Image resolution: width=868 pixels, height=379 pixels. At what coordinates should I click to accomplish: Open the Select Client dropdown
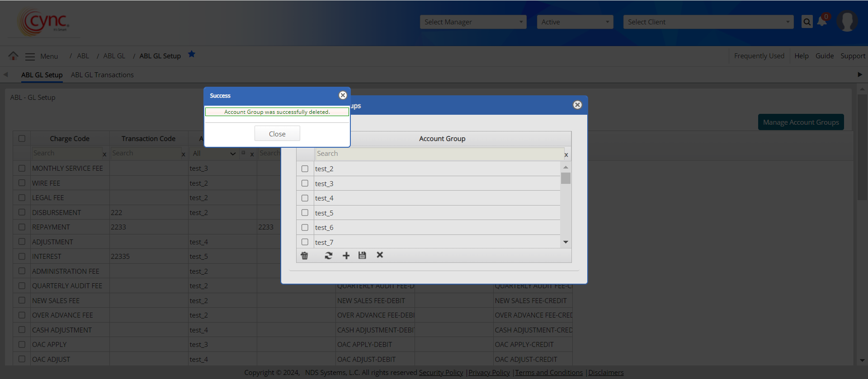pyautogui.click(x=708, y=22)
